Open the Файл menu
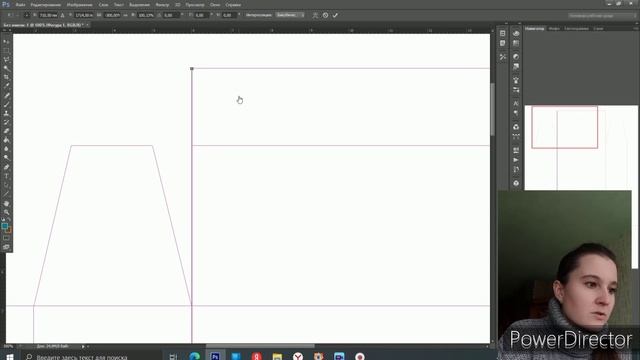 [20, 5]
